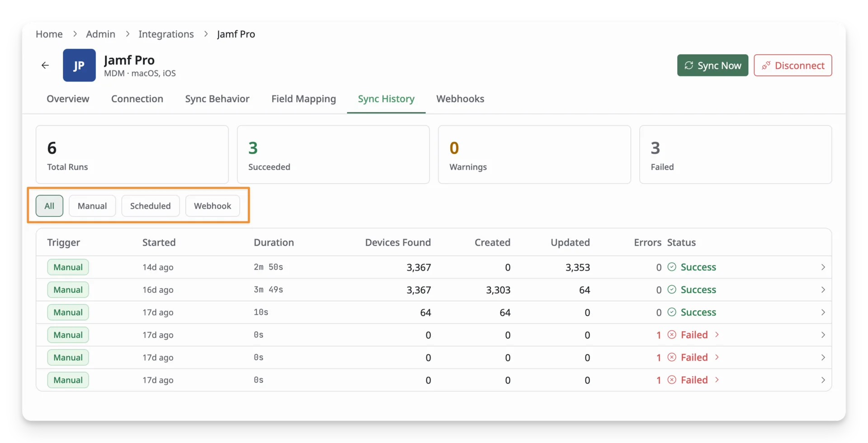Image resolution: width=868 pixels, height=443 pixels.
Task: Click the Duration column header
Action: tap(274, 242)
